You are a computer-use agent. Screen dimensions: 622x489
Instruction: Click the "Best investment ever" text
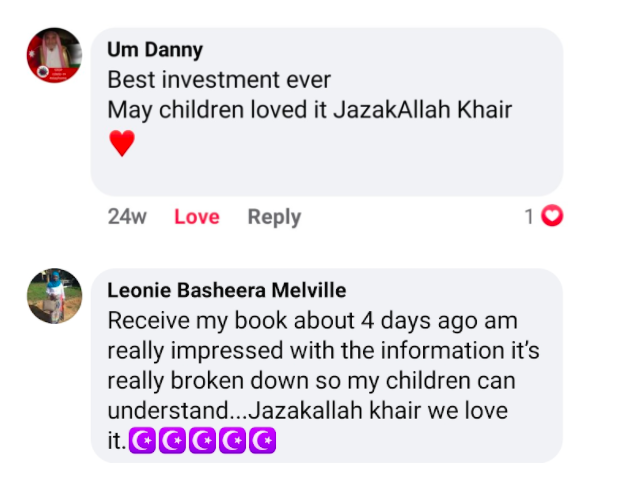click(x=218, y=80)
